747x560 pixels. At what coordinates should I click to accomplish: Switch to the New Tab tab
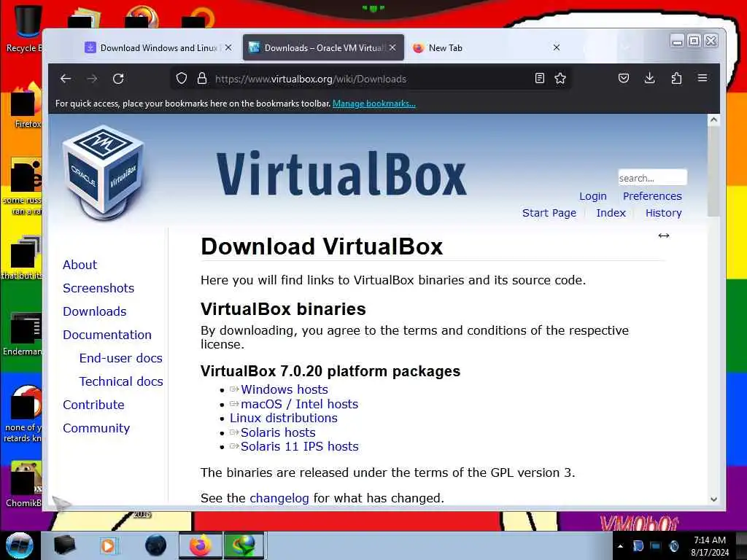pos(486,47)
